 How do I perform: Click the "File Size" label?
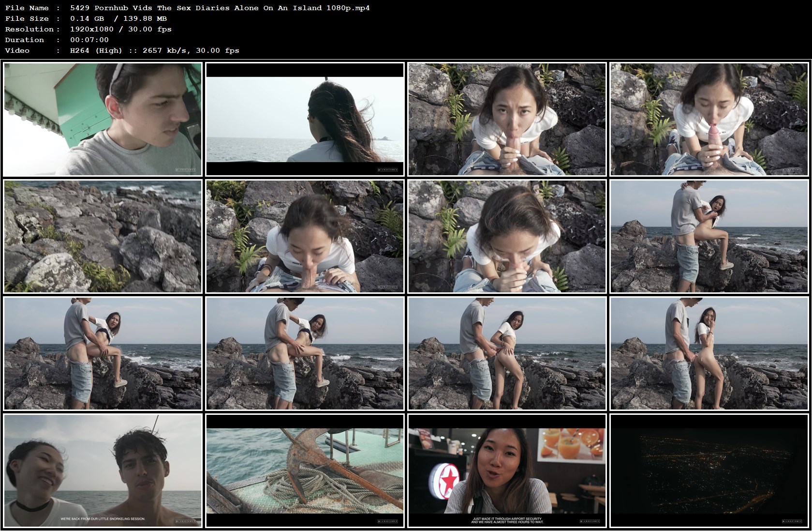pos(27,18)
